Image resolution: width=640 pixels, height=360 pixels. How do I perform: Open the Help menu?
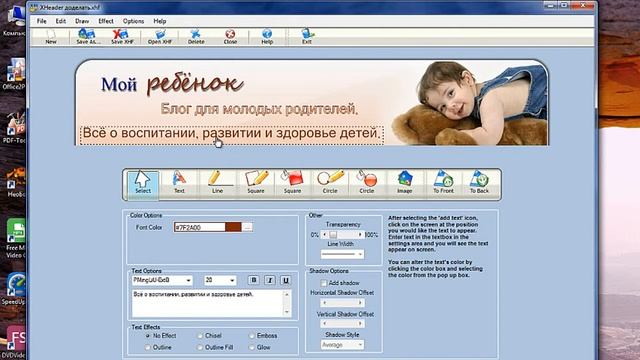pos(160,21)
